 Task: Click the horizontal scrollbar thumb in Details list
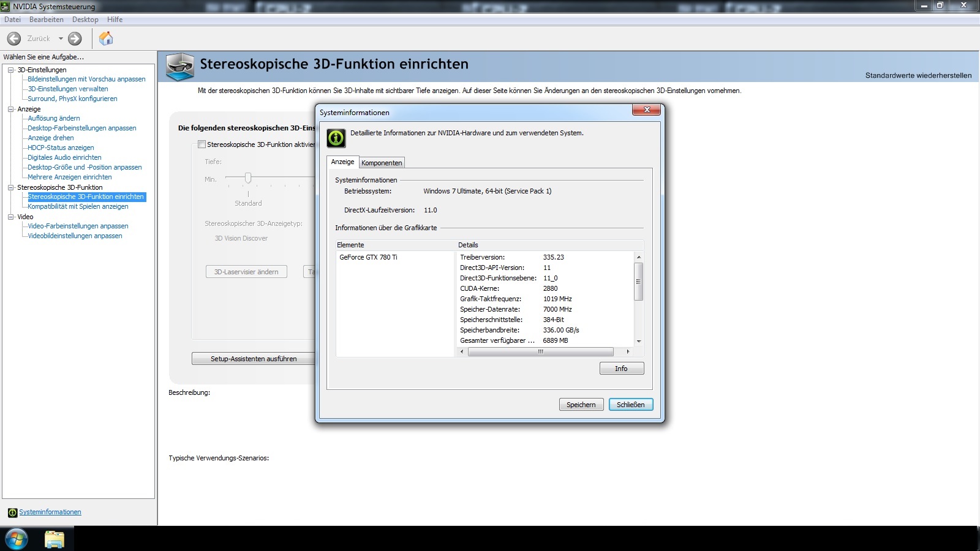pos(540,351)
